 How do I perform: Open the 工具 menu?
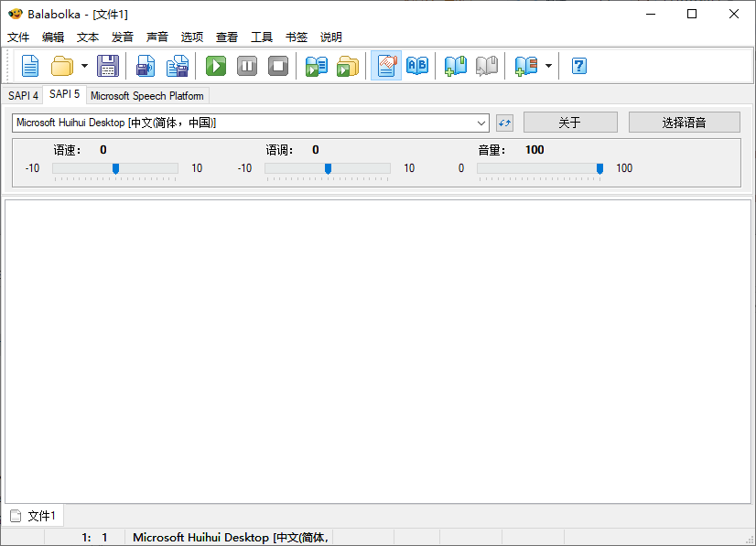(262, 37)
